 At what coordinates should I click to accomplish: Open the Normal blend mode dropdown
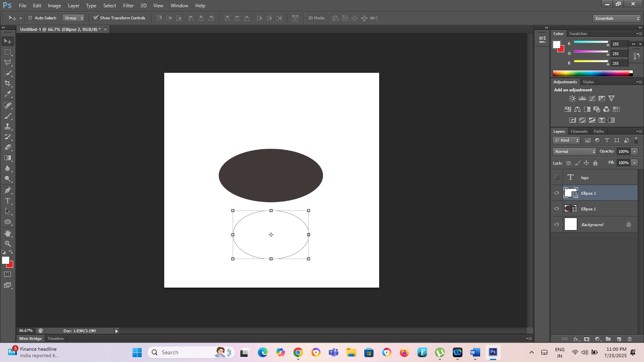pyautogui.click(x=574, y=152)
